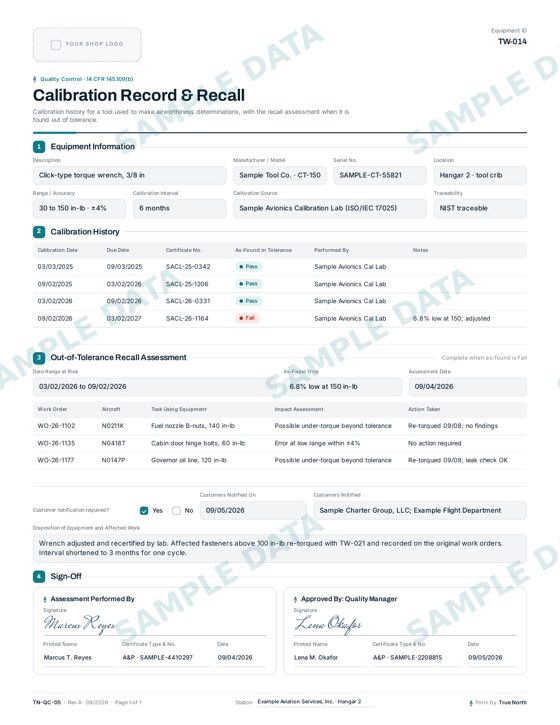Viewport: 560px width, 725px height.
Task: Click the As-Found In Tolerance column header
Action: tap(263, 250)
